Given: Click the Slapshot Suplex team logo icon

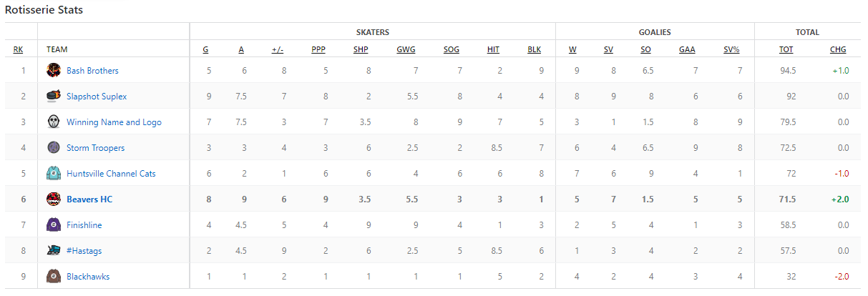Looking at the screenshot, I should pyautogui.click(x=53, y=96).
